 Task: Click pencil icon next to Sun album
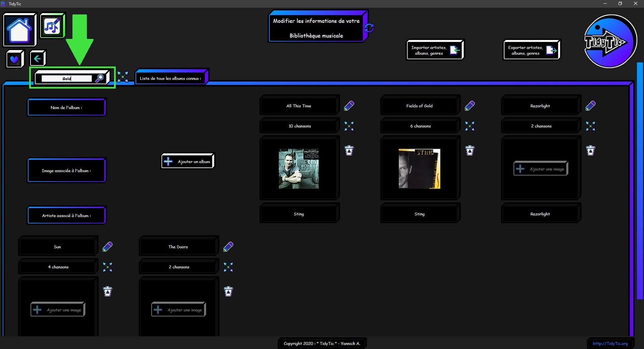107,247
